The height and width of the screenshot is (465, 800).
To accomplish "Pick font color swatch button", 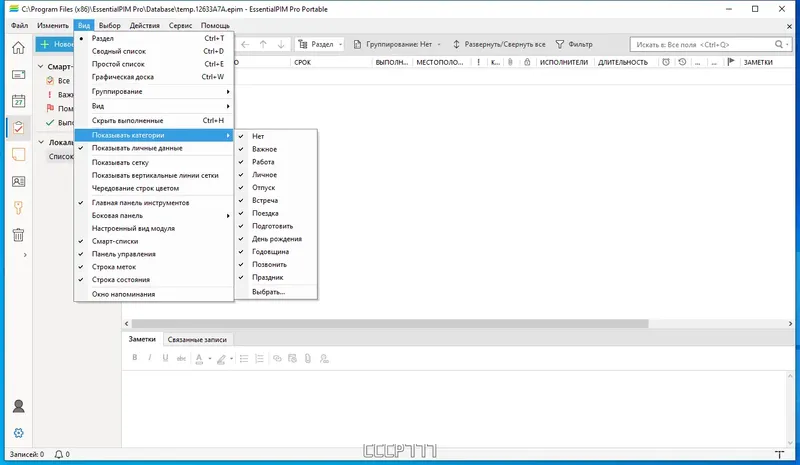I will pos(199,358).
